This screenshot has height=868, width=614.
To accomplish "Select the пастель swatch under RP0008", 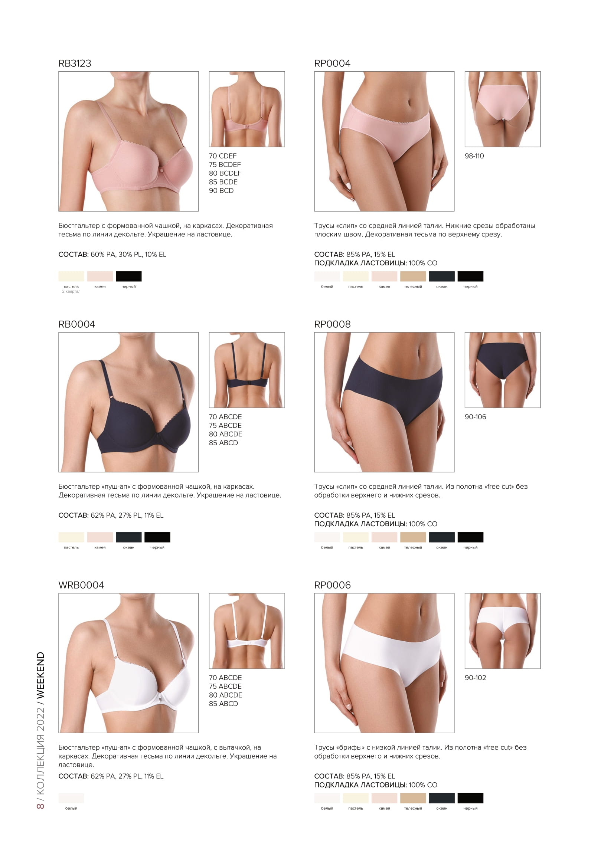I will [x=355, y=537].
